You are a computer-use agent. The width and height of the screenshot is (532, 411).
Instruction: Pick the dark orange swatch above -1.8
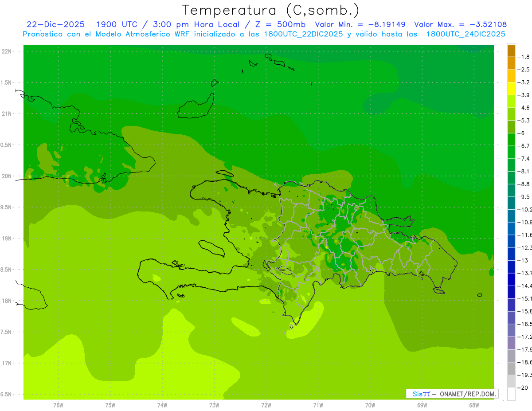click(511, 51)
